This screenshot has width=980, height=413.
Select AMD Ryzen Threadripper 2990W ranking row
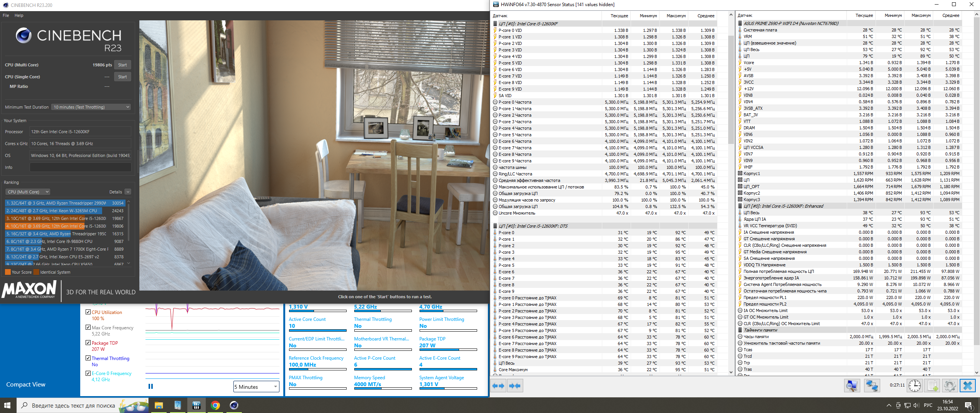tap(64, 203)
